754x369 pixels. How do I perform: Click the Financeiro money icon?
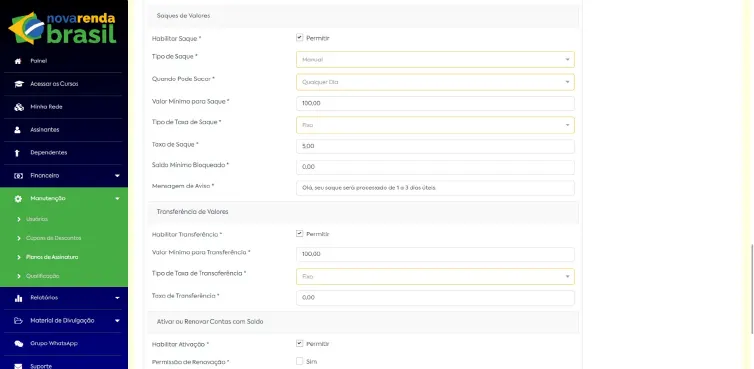[x=18, y=176]
